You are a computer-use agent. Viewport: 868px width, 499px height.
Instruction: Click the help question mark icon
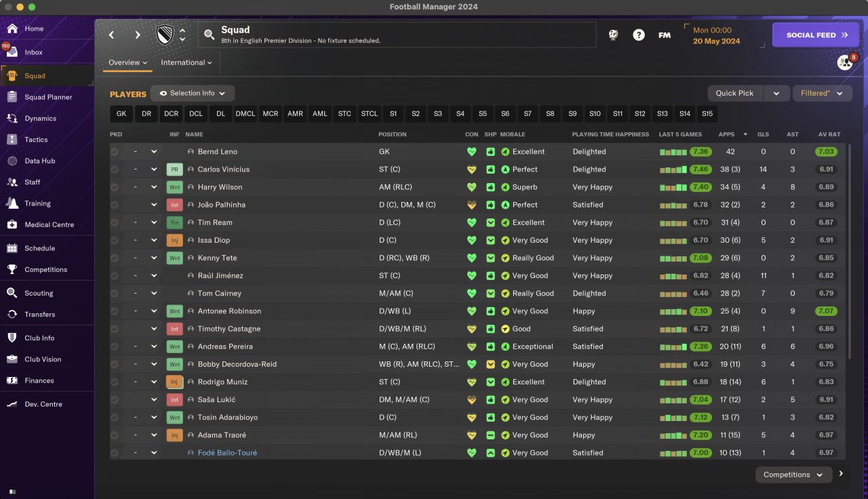click(639, 35)
